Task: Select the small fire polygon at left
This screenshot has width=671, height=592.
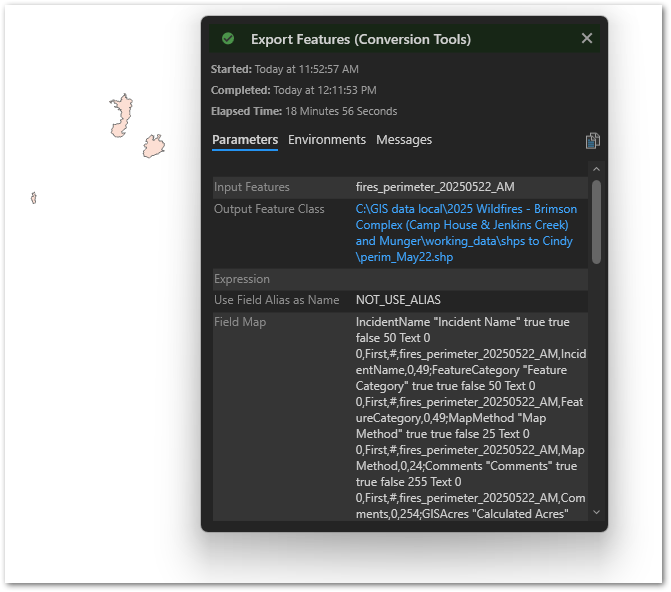Action: tap(33, 198)
